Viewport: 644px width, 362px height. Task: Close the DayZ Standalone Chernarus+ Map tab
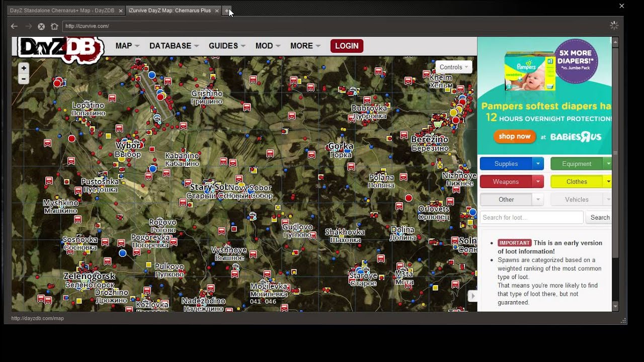(120, 11)
